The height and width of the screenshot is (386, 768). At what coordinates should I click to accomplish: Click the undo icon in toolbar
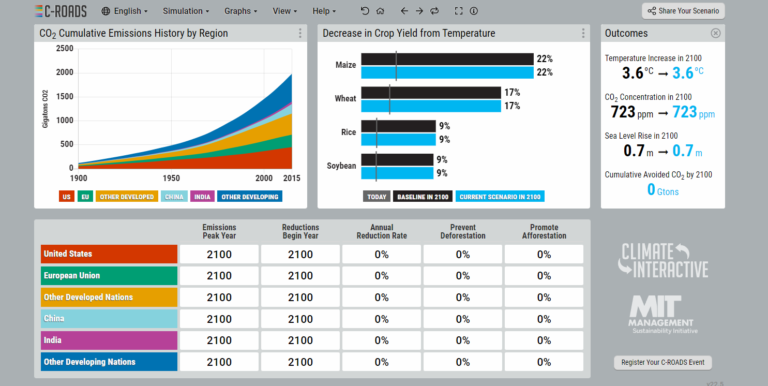click(x=365, y=11)
